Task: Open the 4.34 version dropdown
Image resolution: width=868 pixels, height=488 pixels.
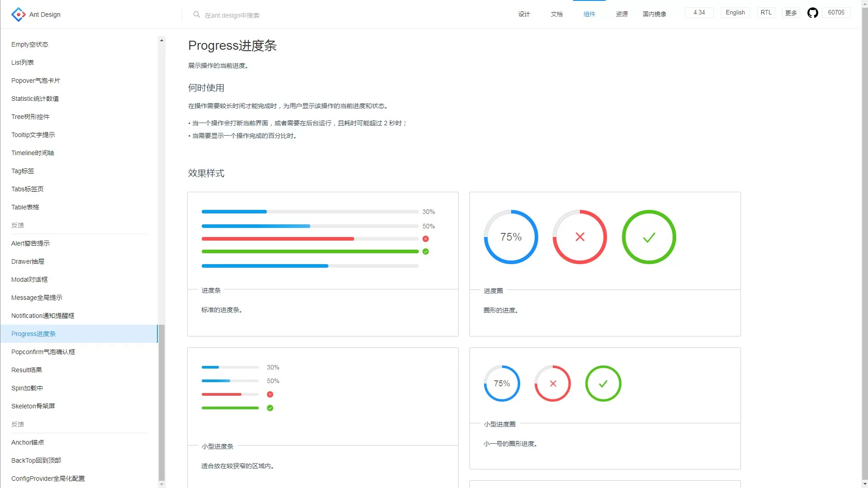Action: click(699, 13)
